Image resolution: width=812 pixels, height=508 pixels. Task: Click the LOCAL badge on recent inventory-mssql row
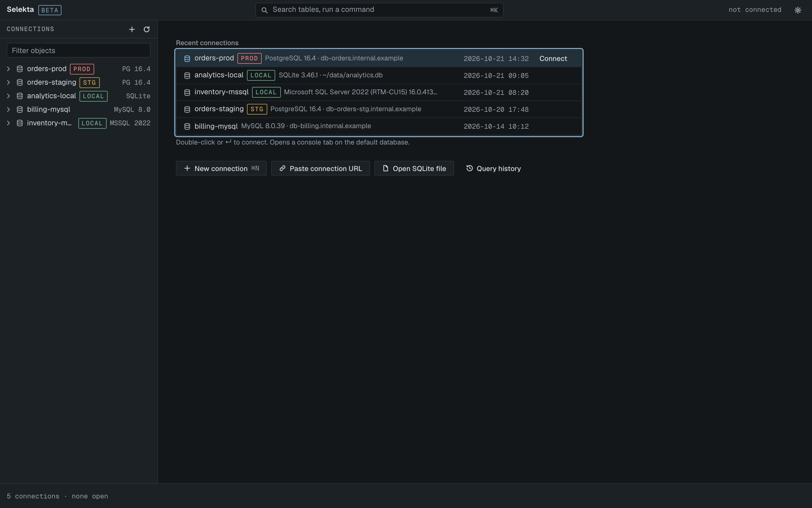tap(266, 92)
